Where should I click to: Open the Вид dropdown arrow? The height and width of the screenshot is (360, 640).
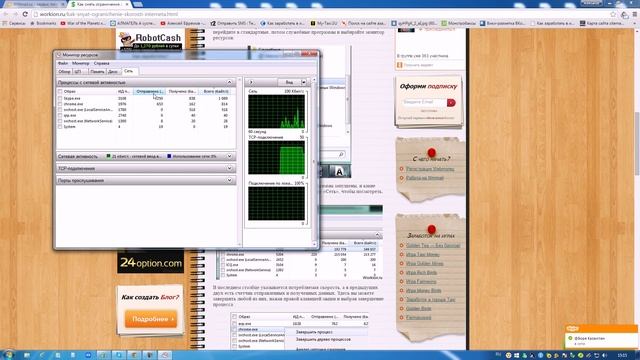click(x=303, y=82)
